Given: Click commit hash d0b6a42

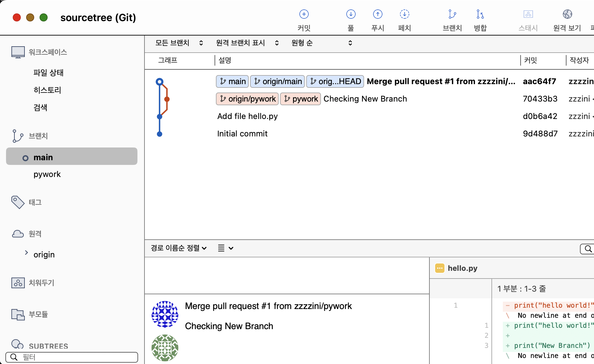Looking at the screenshot, I should [x=540, y=116].
